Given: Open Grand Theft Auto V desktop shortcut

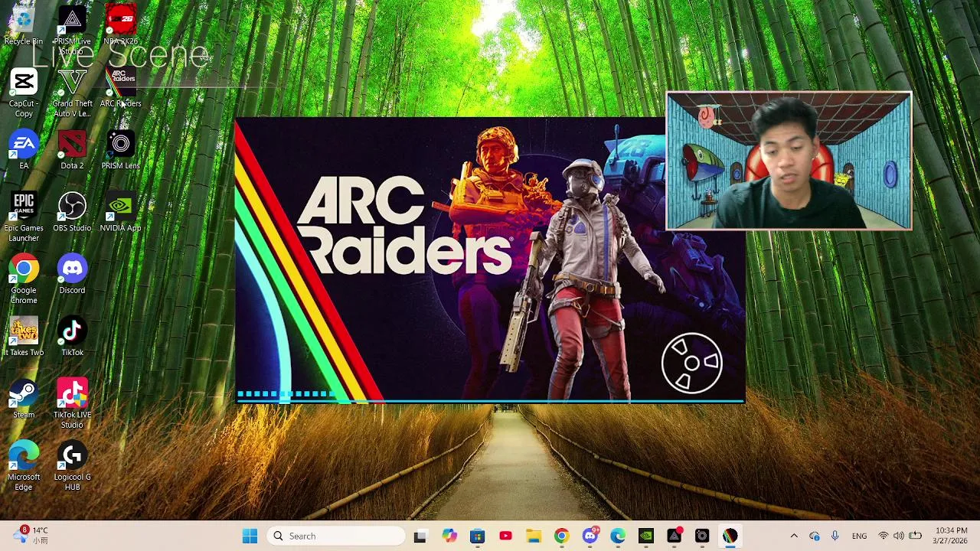Looking at the screenshot, I should [x=72, y=93].
